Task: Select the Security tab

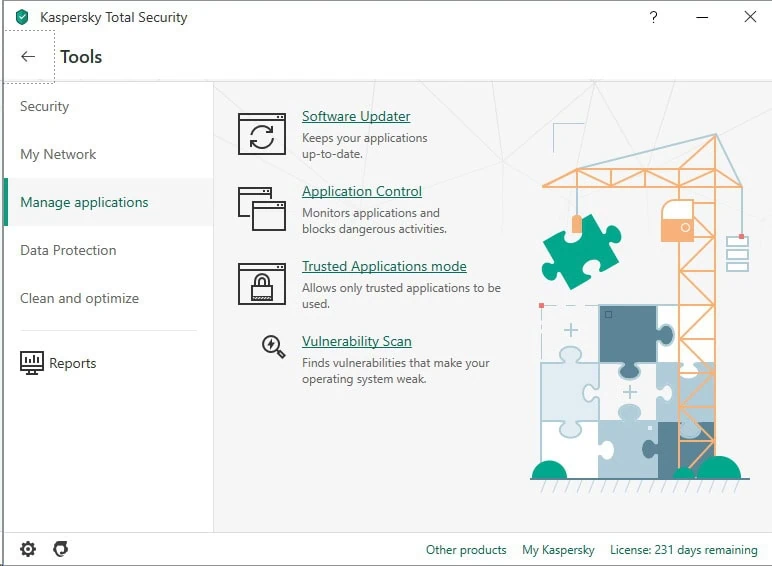Action: [45, 106]
